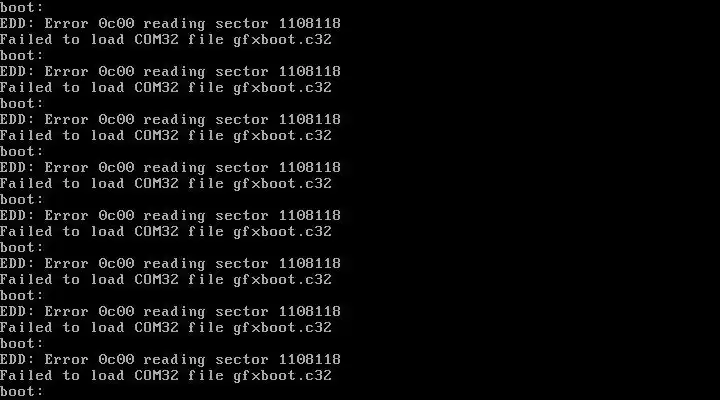The width and height of the screenshot is (720, 400).
Task: Click the second-to-last boot: prompt
Action: pyautogui.click(x=22, y=343)
